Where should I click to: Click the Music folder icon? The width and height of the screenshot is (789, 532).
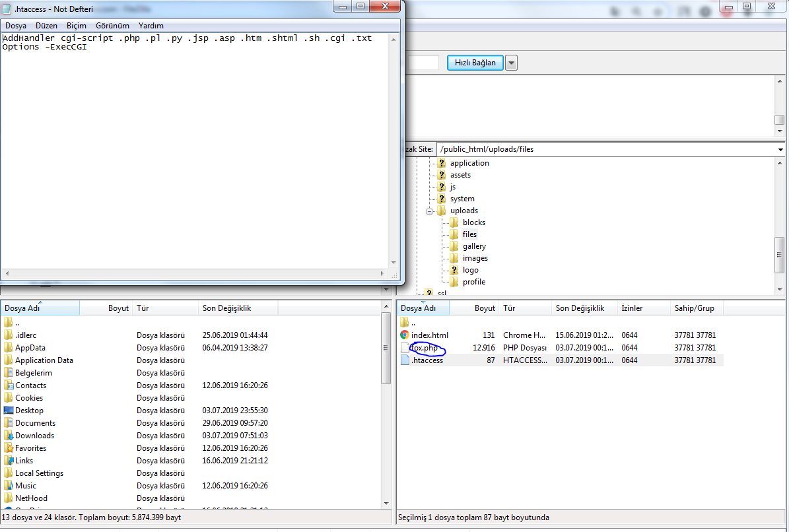[x=8, y=486]
